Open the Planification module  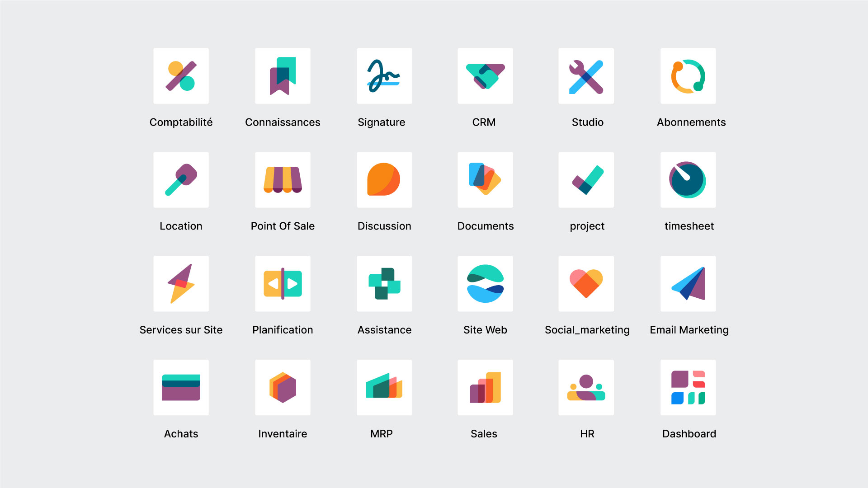click(283, 293)
